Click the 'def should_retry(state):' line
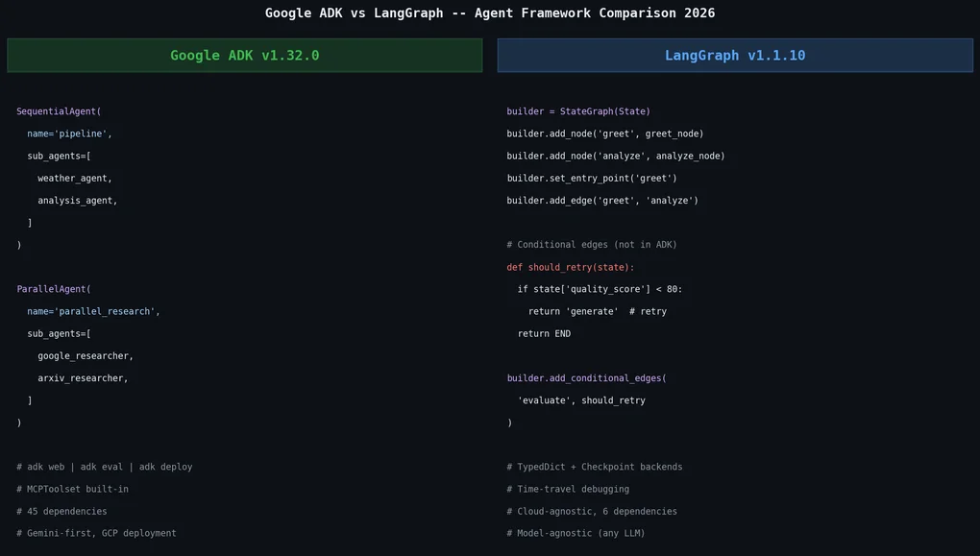This screenshot has height=556, width=980. coord(571,267)
